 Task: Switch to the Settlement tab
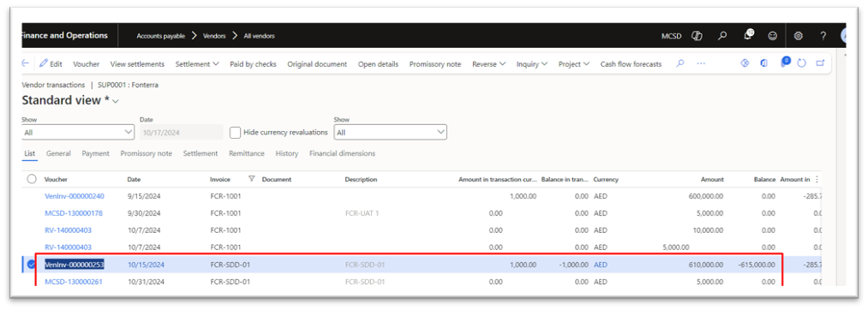(201, 153)
